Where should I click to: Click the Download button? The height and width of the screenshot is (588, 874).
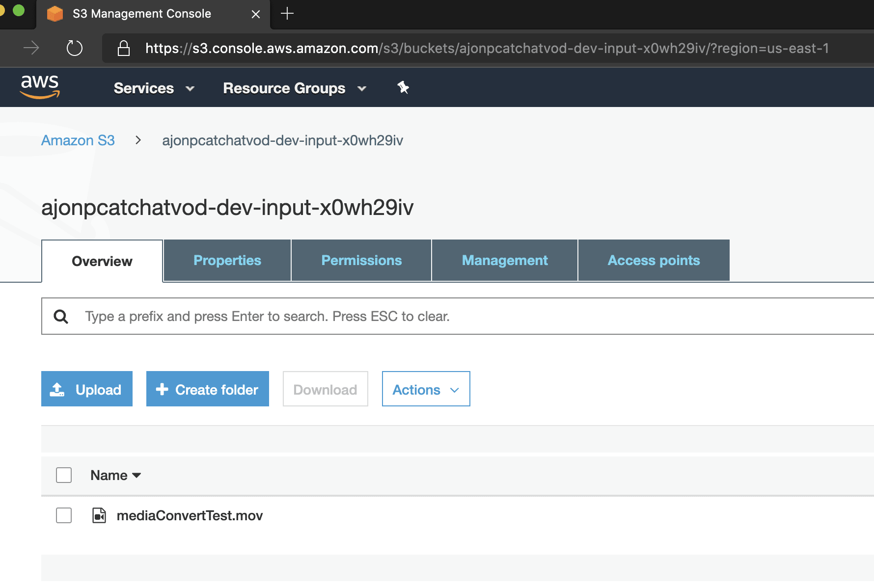[326, 389]
